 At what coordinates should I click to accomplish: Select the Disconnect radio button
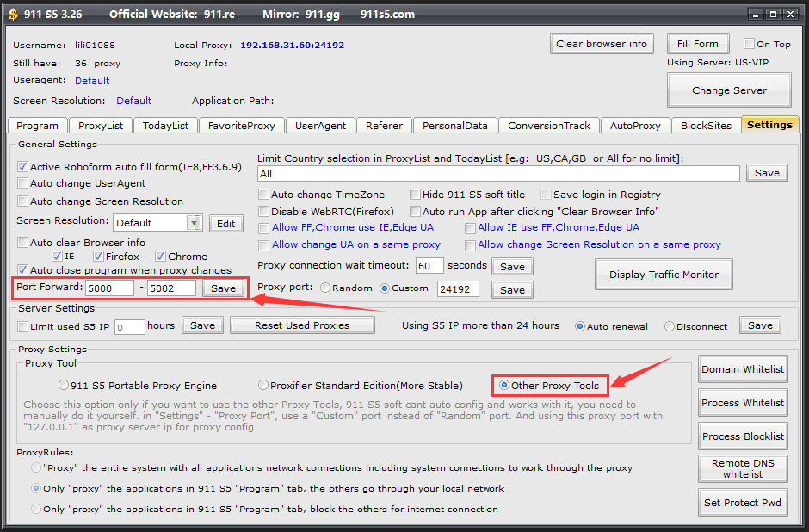670,326
